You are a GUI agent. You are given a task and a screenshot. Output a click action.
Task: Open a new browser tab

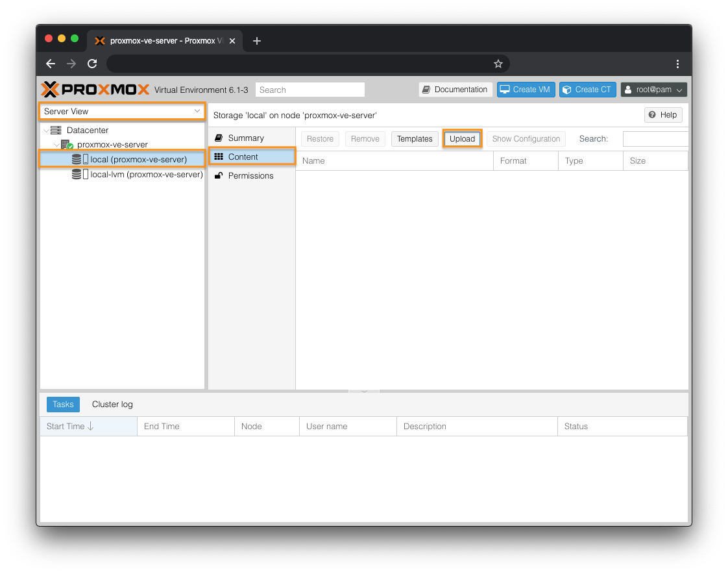(x=257, y=41)
